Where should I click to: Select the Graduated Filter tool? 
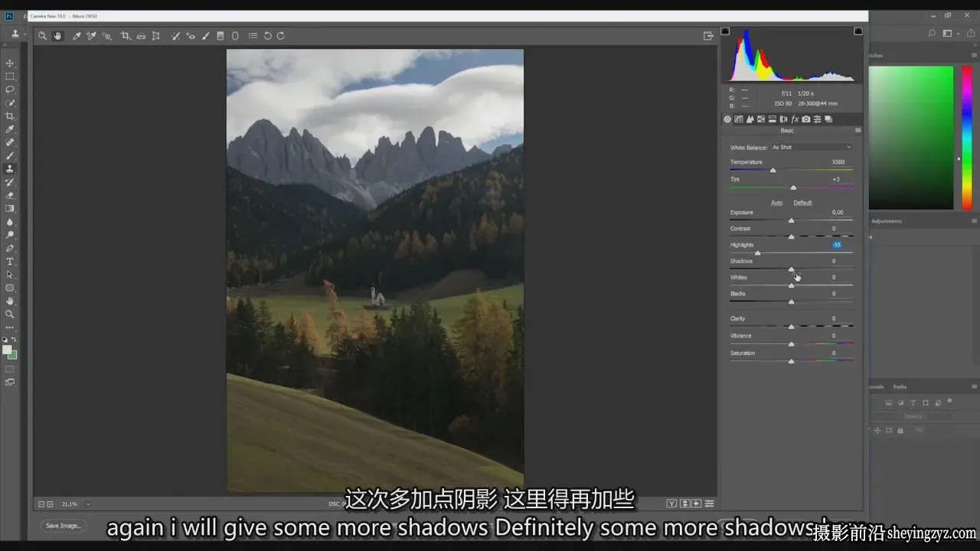pos(220,36)
